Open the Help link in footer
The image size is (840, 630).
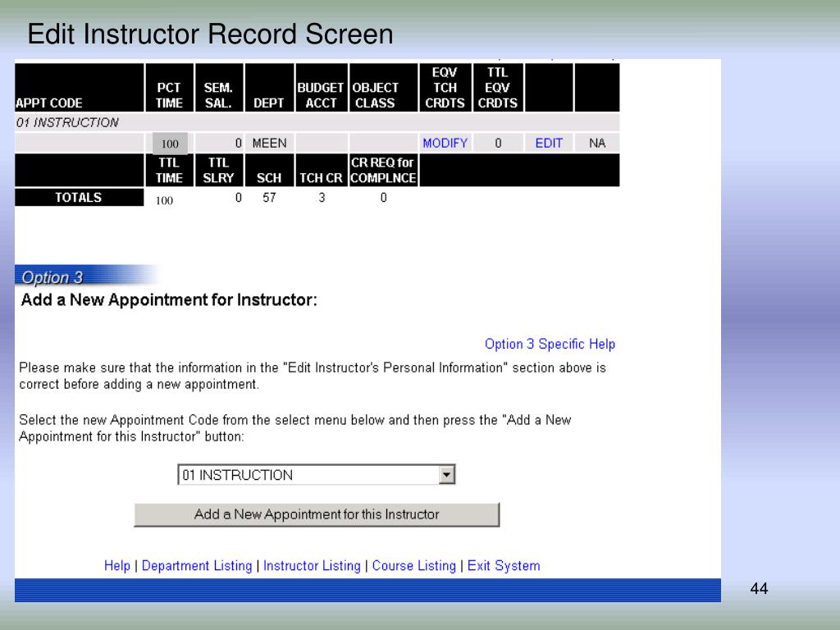116,566
